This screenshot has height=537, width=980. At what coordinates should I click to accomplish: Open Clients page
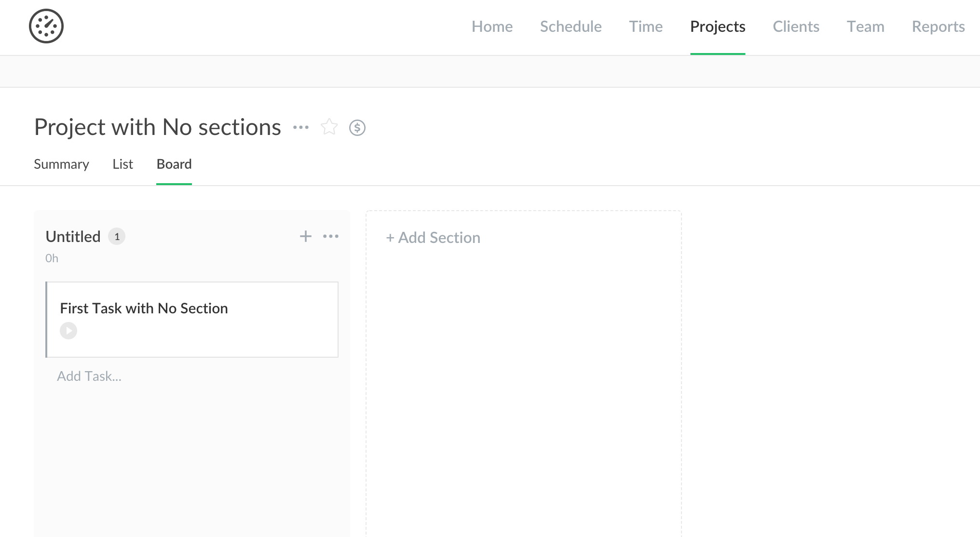point(796,27)
